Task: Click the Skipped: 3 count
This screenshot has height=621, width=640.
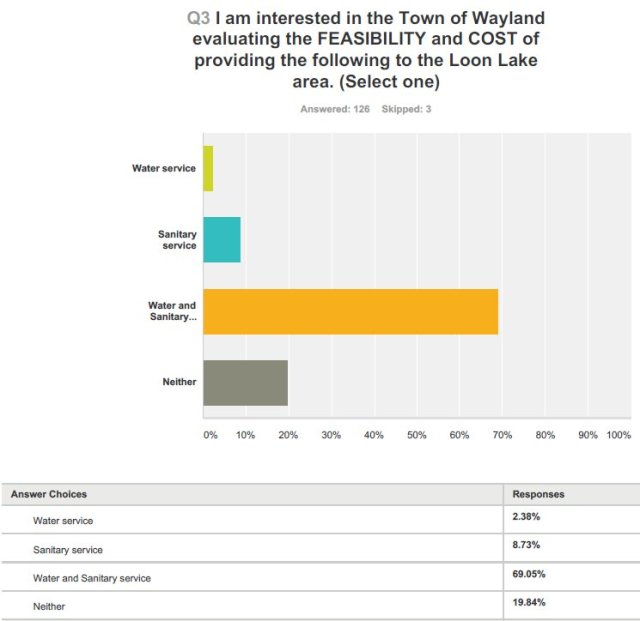Action: 404,109
